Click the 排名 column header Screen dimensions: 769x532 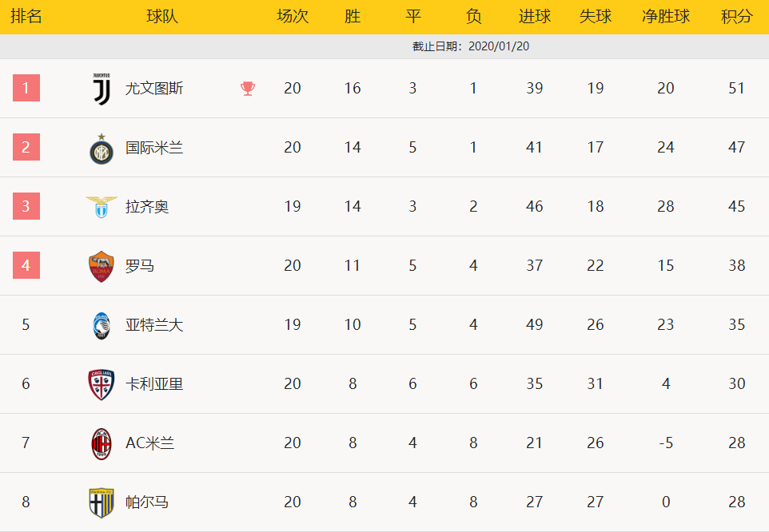(26, 17)
